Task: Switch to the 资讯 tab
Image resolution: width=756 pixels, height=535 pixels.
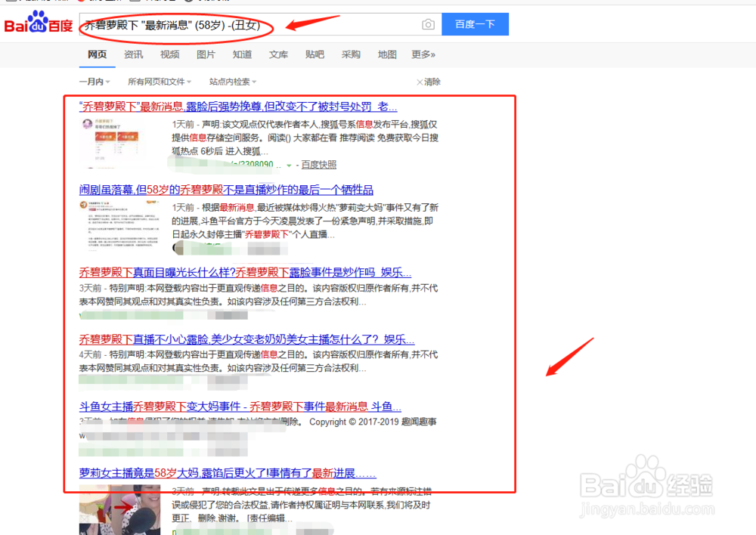Action: click(134, 54)
